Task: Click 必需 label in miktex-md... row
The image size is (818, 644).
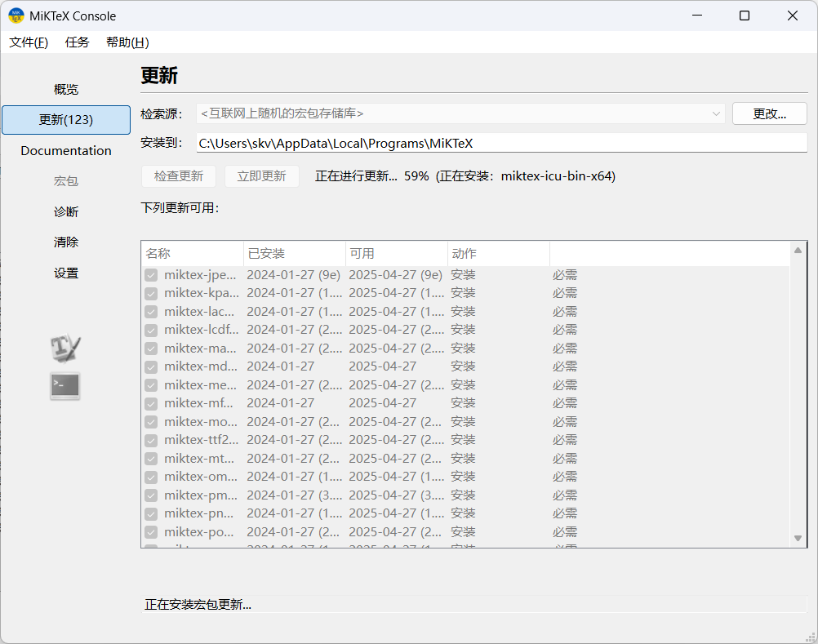Action: click(x=565, y=366)
